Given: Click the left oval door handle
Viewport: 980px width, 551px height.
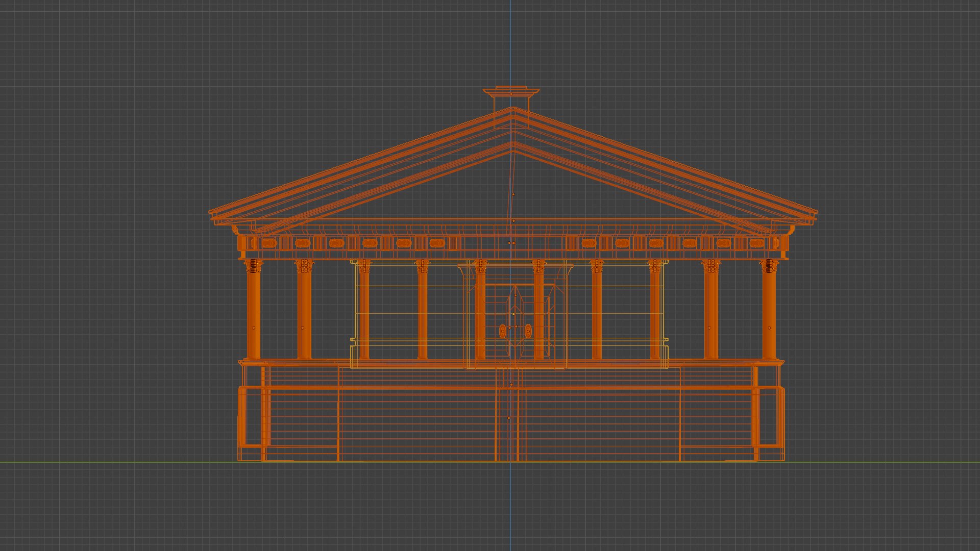Looking at the screenshot, I should [503, 331].
